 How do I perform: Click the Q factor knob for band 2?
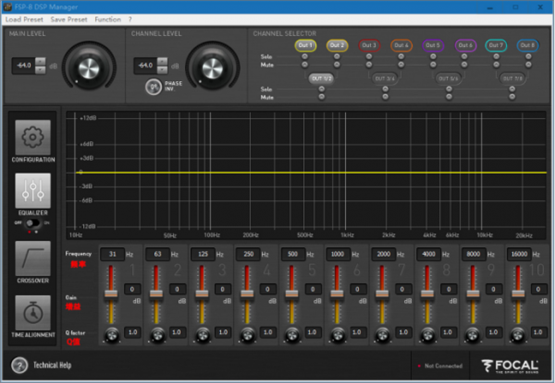pyautogui.click(x=157, y=335)
